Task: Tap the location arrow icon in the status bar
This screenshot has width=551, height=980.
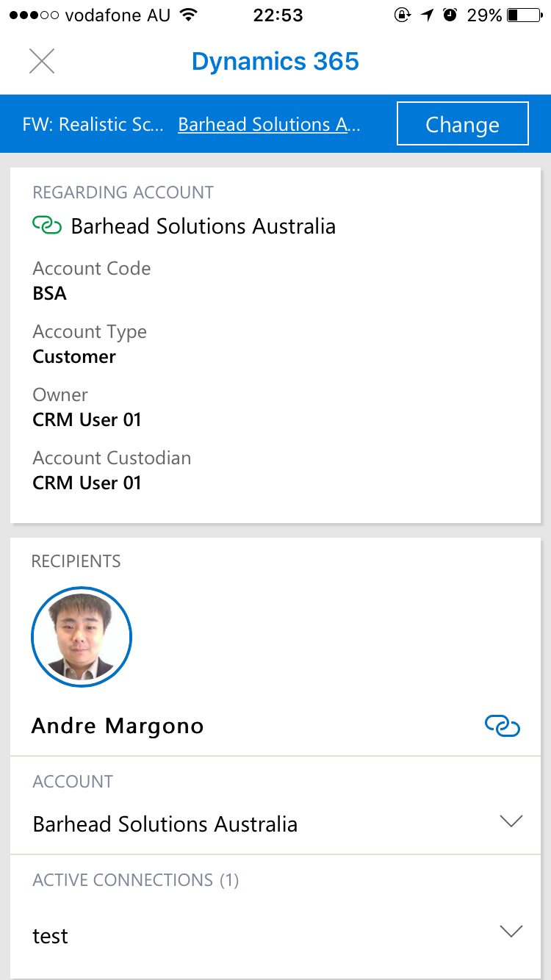Action: pos(428,15)
